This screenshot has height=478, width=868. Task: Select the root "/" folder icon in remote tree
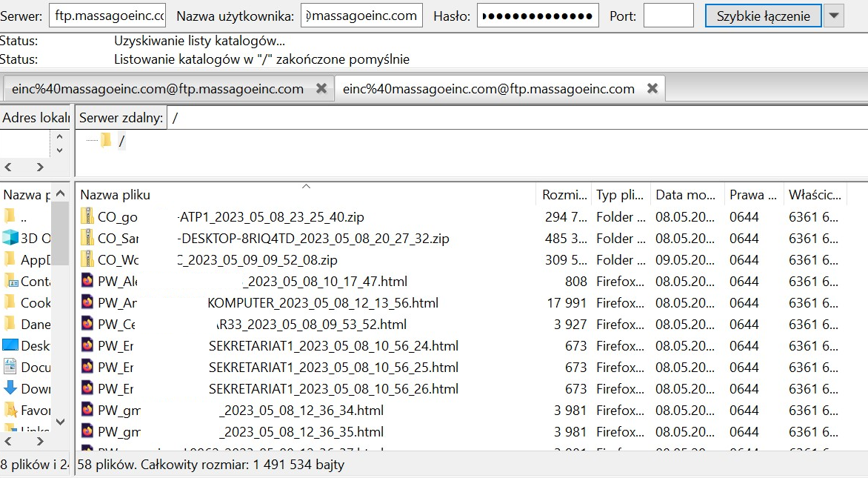[106, 141]
